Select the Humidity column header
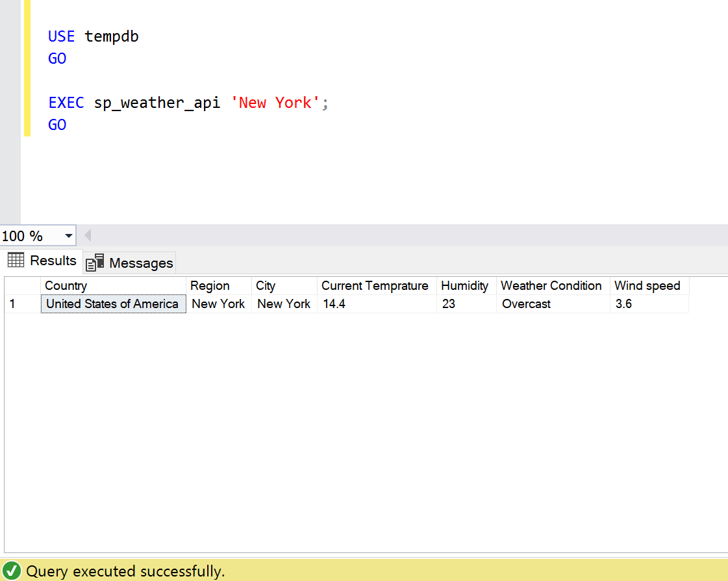Viewport: 728px width, 581px height. pos(464,285)
